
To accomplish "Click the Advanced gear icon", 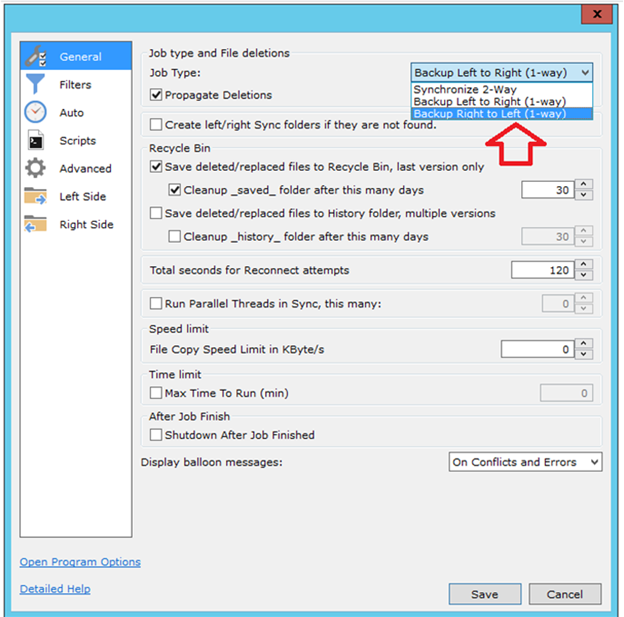I will click(x=35, y=168).
